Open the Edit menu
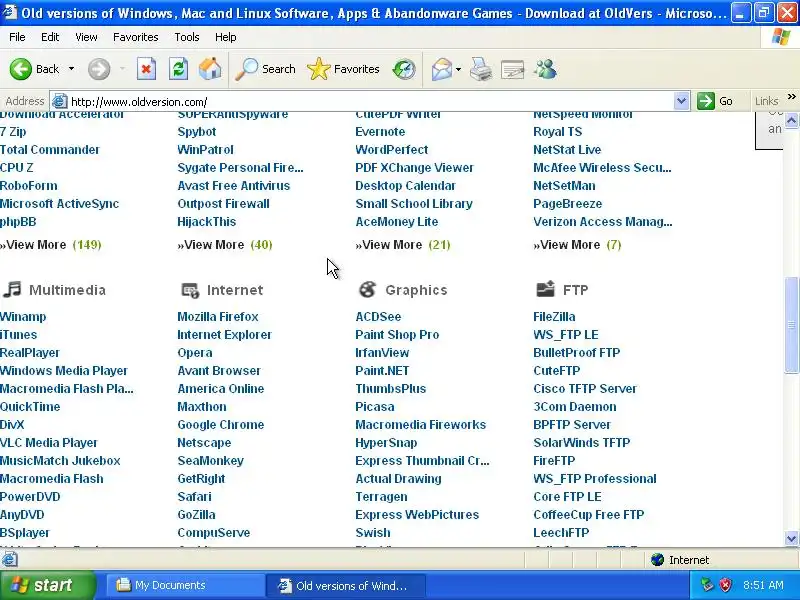This screenshot has height=600, width=800. (50, 37)
